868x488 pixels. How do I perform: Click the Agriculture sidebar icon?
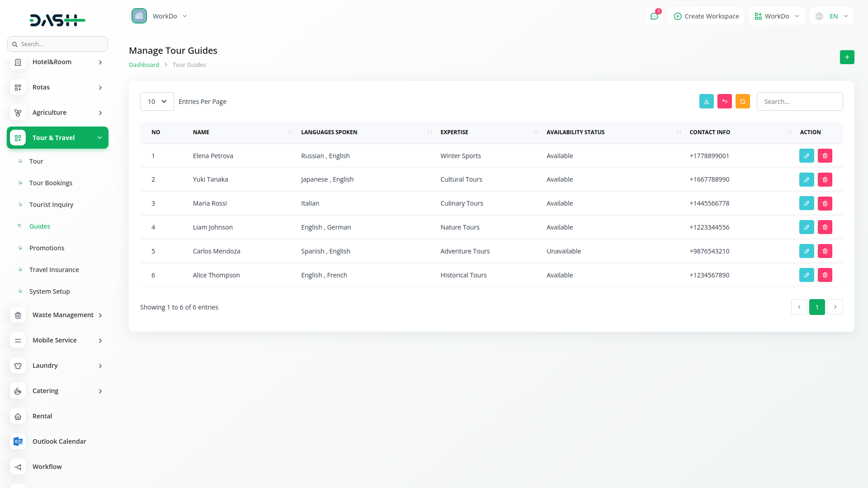pos(18,113)
